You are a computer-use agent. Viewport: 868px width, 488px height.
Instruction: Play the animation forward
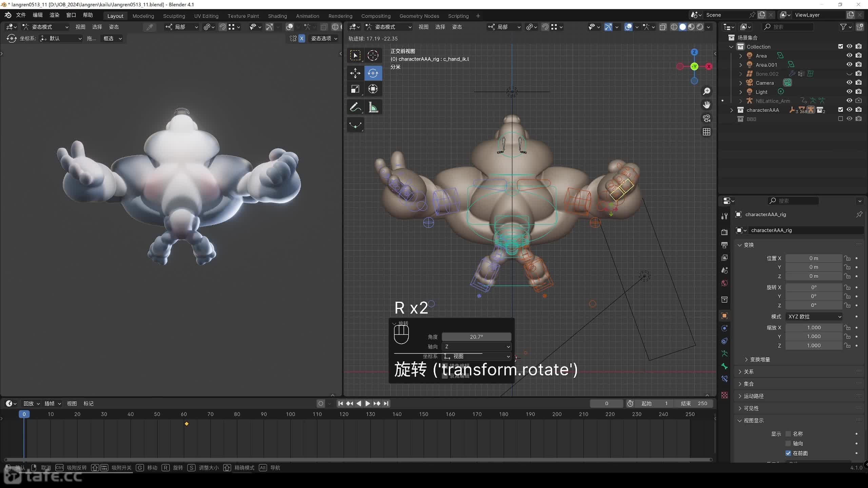pyautogui.click(x=368, y=404)
